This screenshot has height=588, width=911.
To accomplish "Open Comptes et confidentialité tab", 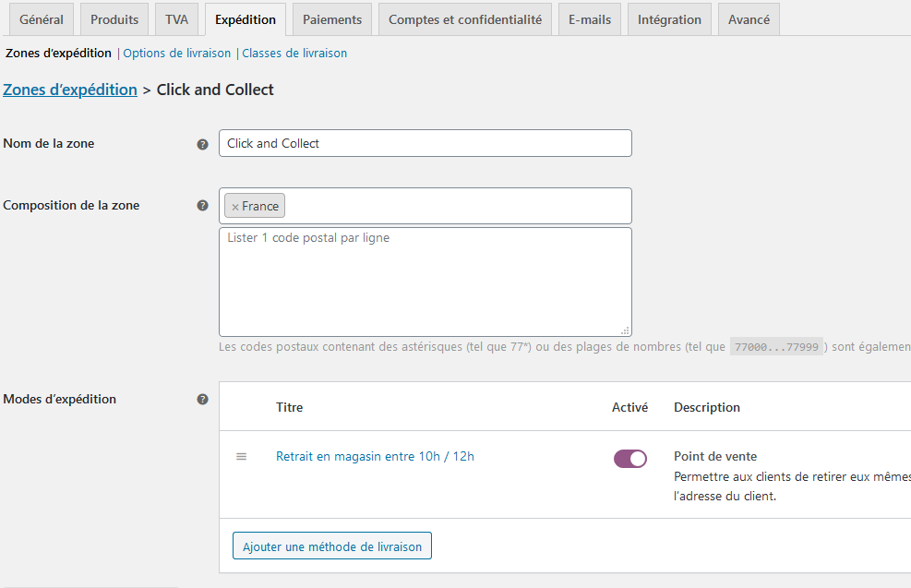I will coord(465,19).
